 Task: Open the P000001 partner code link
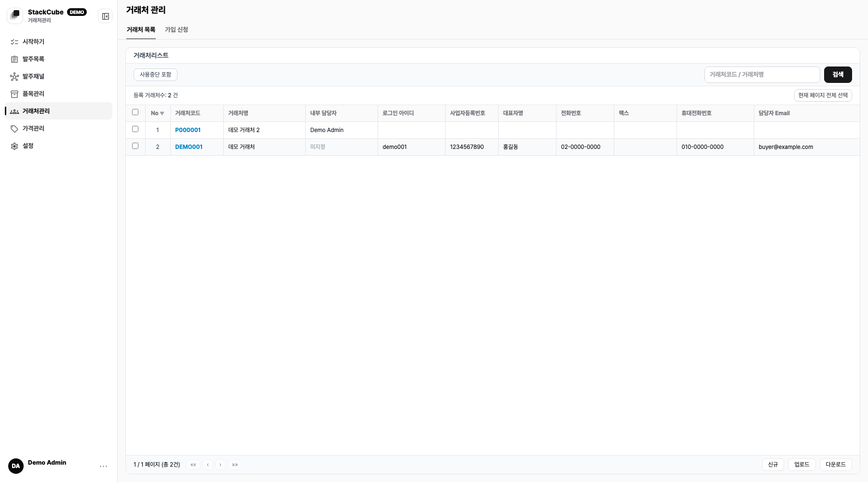click(188, 130)
